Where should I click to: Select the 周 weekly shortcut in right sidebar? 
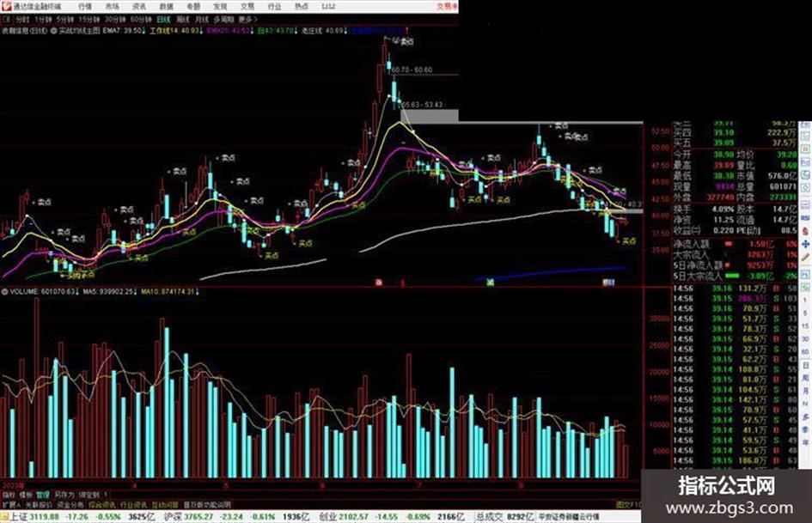pos(805,379)
